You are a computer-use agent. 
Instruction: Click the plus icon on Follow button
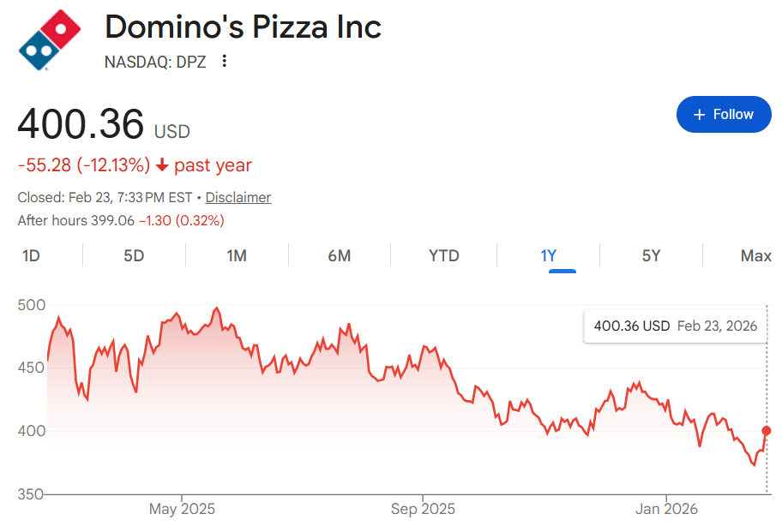pos(700,115)
